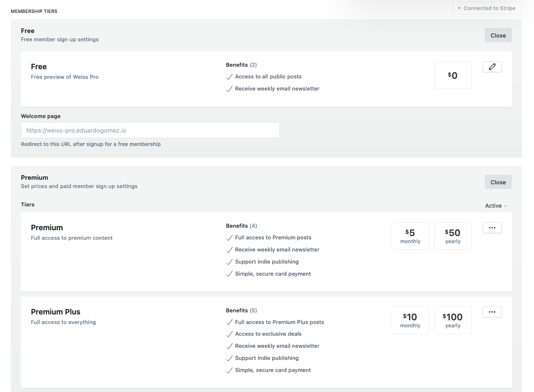The width and height of the screenshot is (534, 392).
Task: Click 'Redirect to this URL after signup' hint
Action: [91, 144]
